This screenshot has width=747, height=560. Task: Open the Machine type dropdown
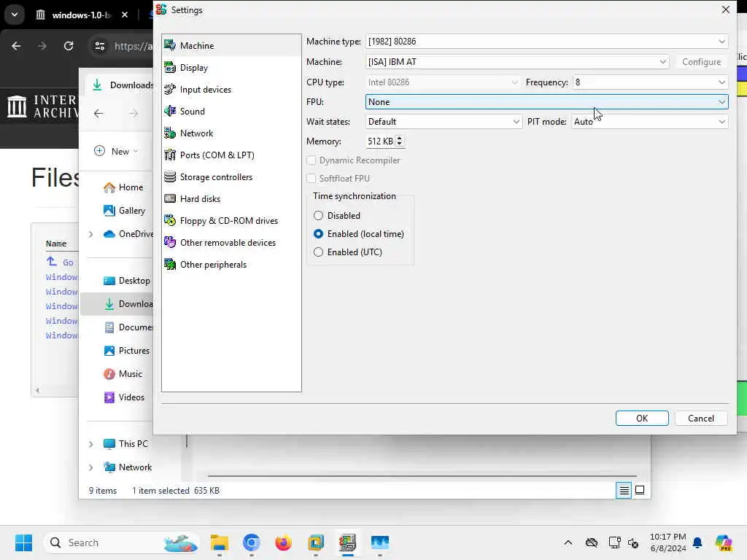[x=546, y=42]
